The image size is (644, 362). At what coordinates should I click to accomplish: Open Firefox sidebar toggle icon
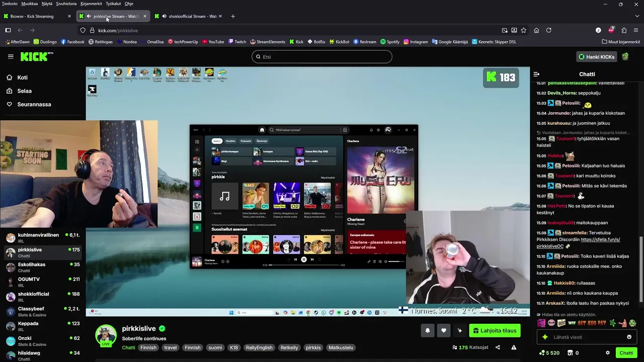pyautogui.click(x=8, y=30)
